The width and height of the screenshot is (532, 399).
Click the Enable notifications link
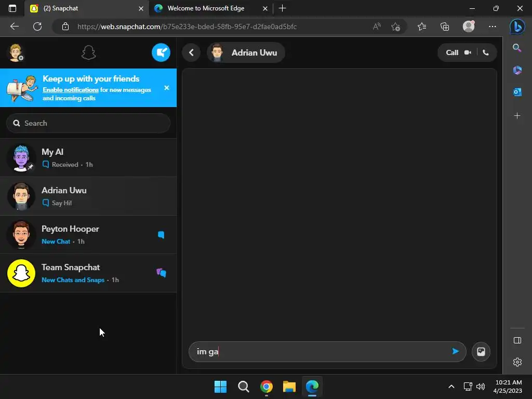click(71, 90)
